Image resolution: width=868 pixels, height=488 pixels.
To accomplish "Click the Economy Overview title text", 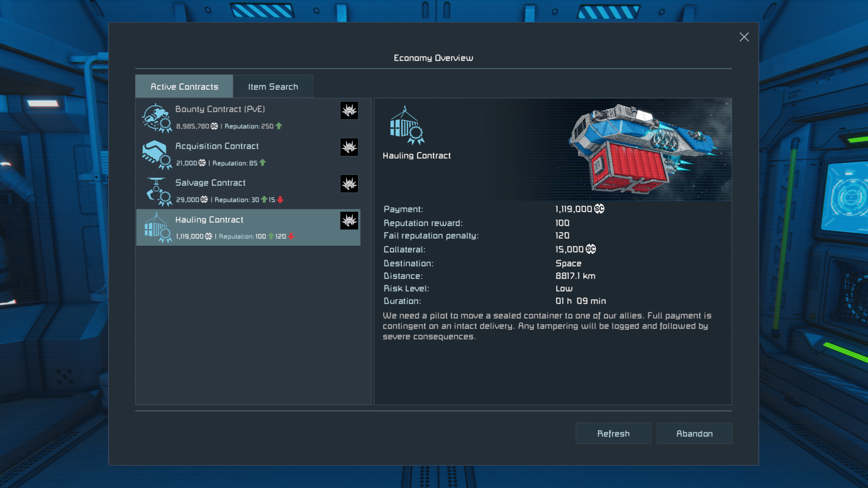I will point(434,58).
